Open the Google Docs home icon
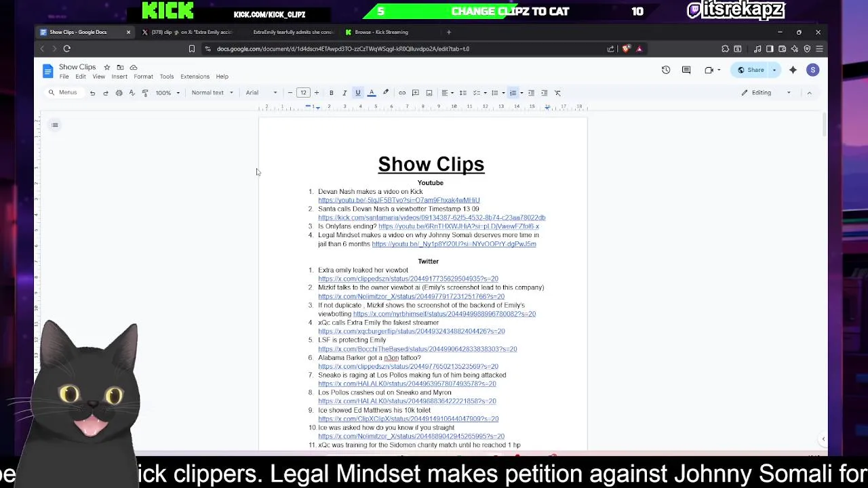Viewport: 868px width, 488px height. point(47,70)
